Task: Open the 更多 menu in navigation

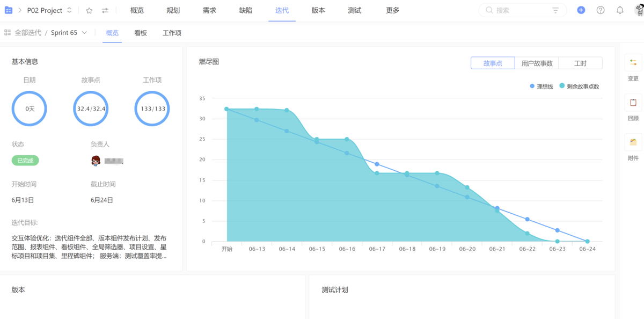Action: 392,10
